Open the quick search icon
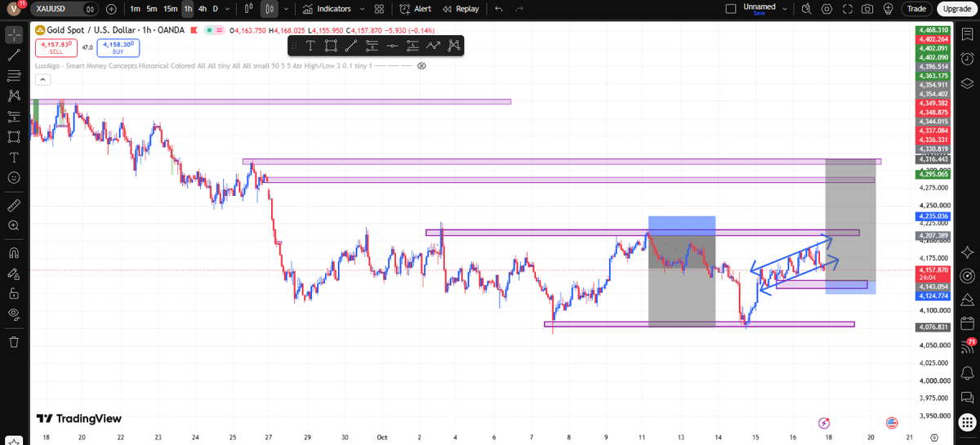Image resolution: width=980 pixels, height=445 pixels. pos(807,9)
